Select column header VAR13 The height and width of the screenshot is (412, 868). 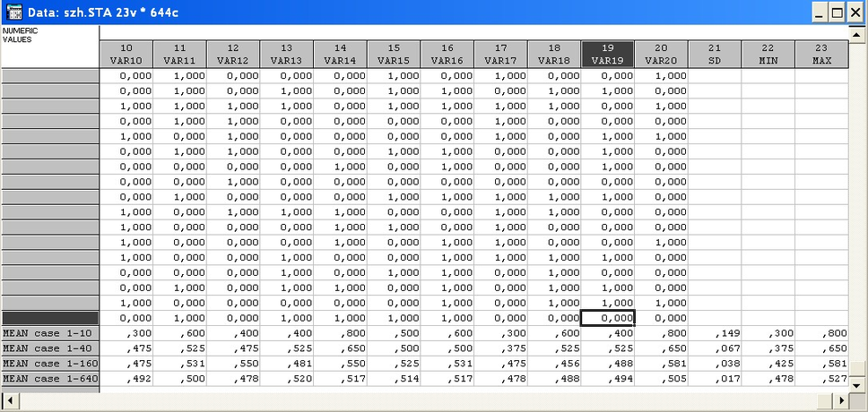(287, 55)
